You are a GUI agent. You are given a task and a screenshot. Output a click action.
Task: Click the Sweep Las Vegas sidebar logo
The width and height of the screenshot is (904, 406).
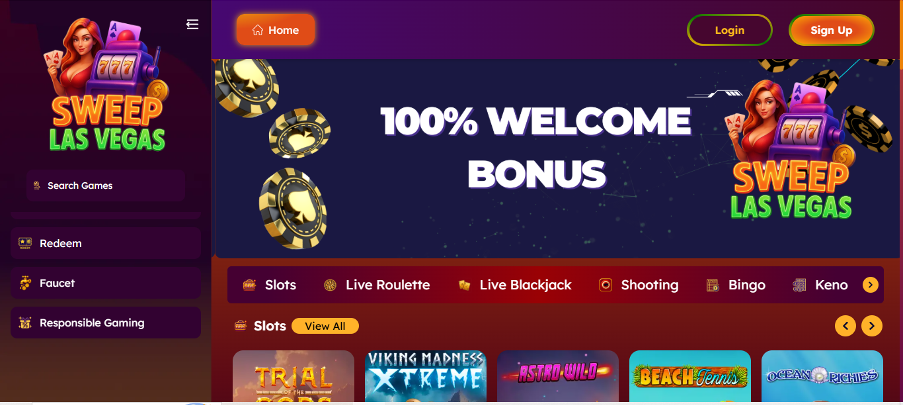click(x=107, y=85)
